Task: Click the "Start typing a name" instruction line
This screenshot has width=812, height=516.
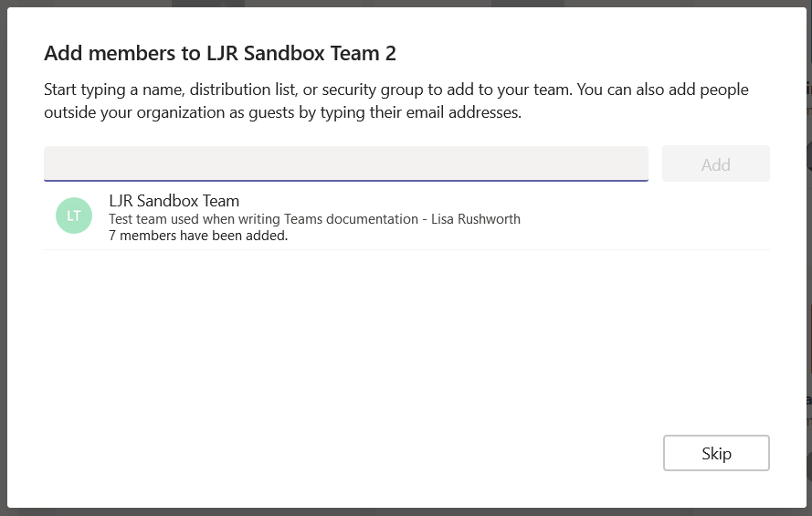Action: tap(396, 90)
